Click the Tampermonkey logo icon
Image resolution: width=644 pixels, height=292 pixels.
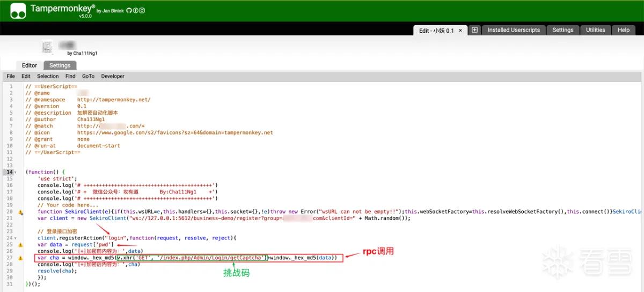pos(18,10)
